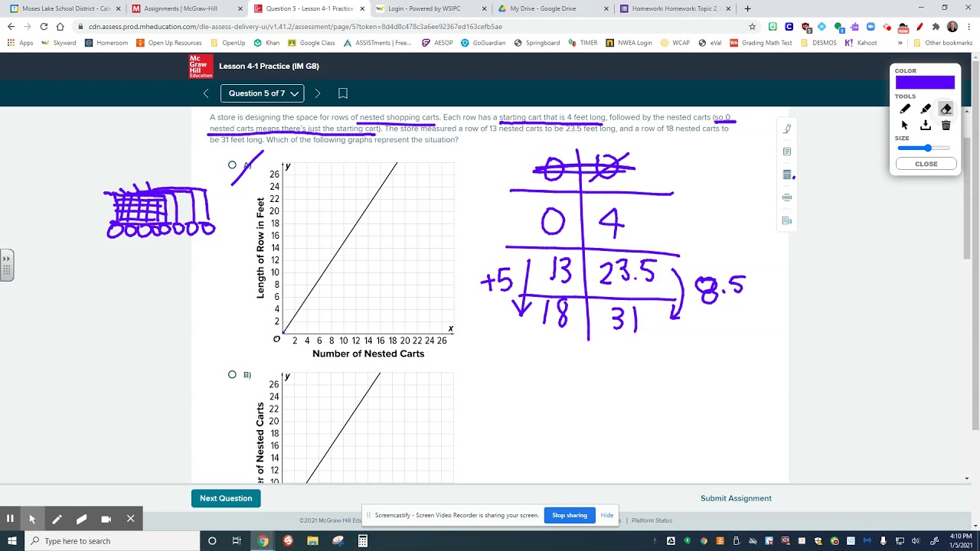Switch to My Drive Google Drive tab
Screen dimensions: 980x551
(552, 8)
